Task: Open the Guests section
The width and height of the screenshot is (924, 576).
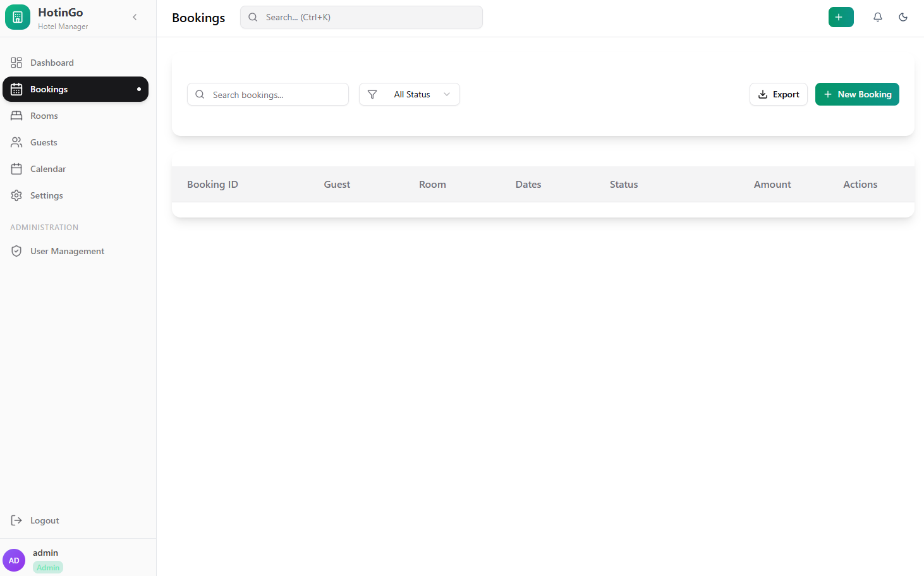Action: coord(44,142)
